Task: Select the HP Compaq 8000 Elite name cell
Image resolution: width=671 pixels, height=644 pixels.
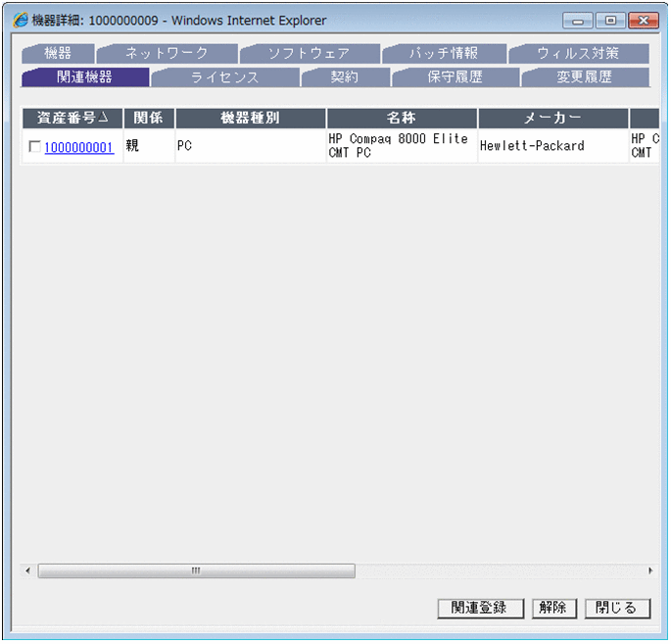Action: (402, 146)
